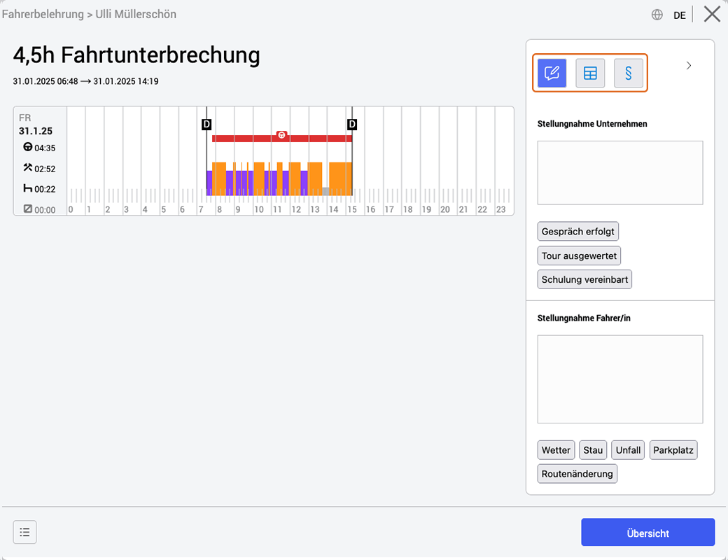Toggle the Schulung vereinbart tag
Screen dimensions: 728x560
pos(584,279)
